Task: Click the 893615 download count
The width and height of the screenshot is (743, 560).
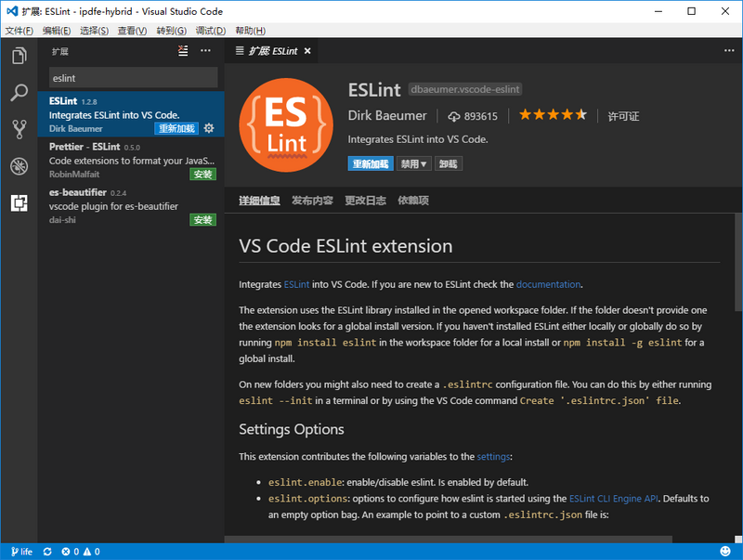Action: (480, 116)
